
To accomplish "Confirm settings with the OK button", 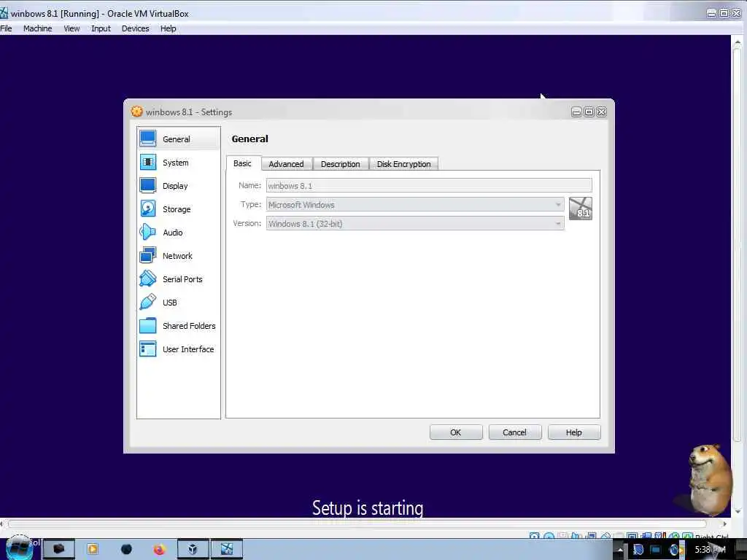I will pos(456,432).
